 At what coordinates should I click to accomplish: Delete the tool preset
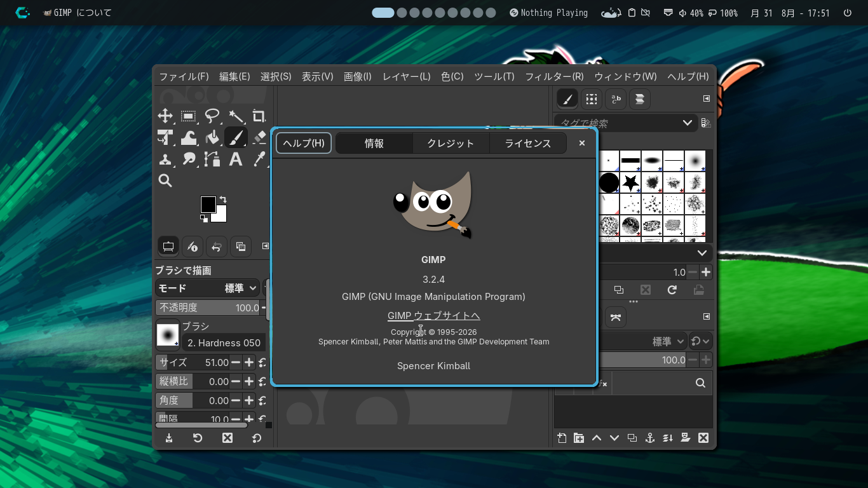(227, 438)
